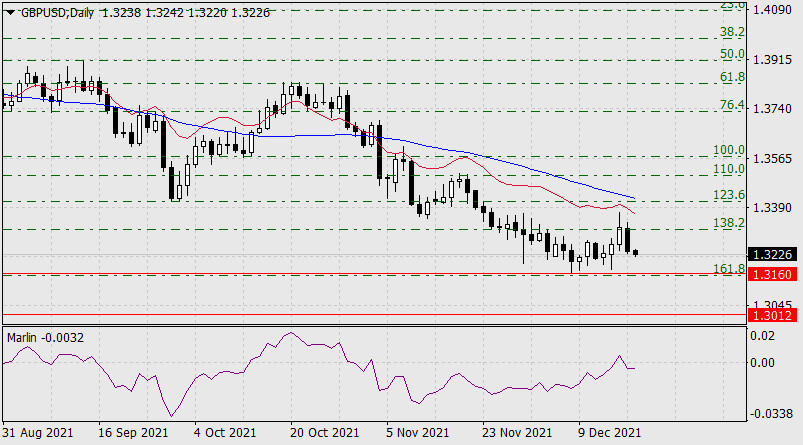Click price scale value 1.3390
Screen dimensions: 803x445
click(x=772, y=208)
